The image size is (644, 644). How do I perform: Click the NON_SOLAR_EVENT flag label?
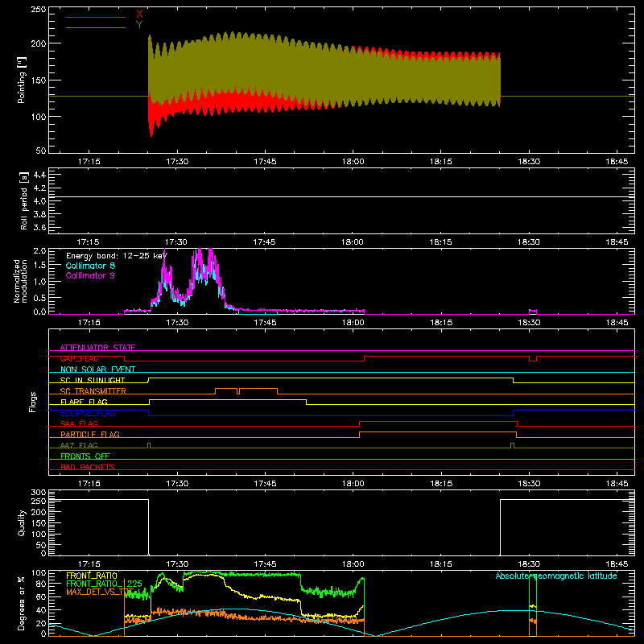click(97, 369)
